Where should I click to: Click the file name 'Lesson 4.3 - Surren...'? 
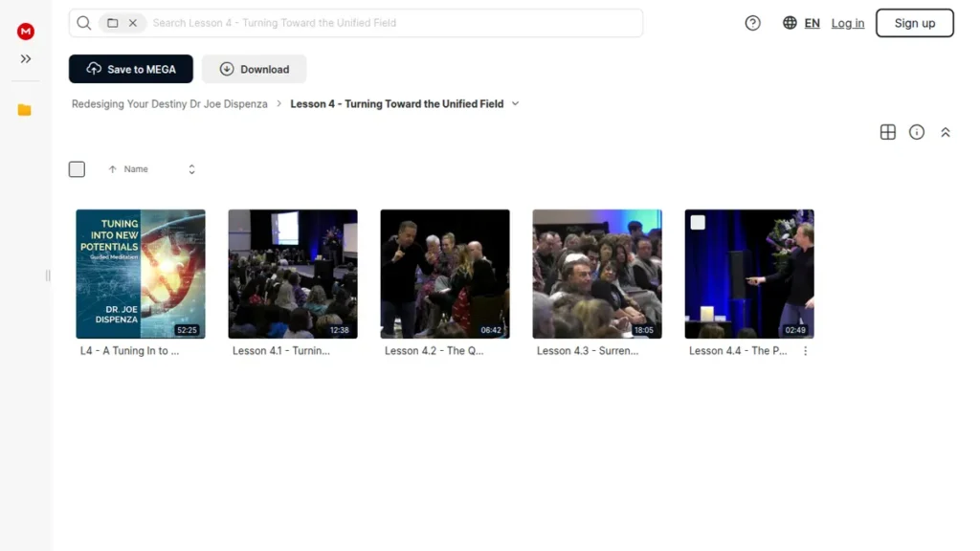[x=588, y=351]
